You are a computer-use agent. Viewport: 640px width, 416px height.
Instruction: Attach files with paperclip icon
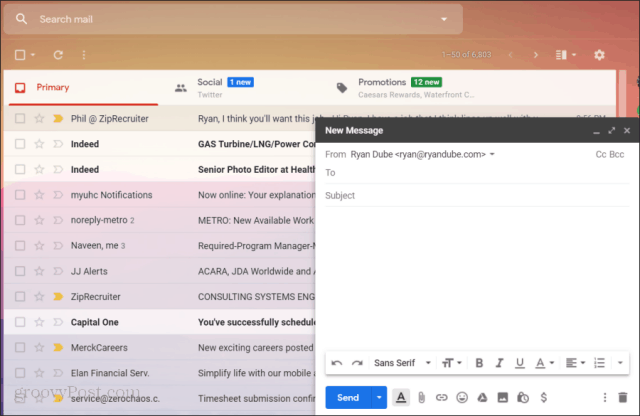point(422,398)
